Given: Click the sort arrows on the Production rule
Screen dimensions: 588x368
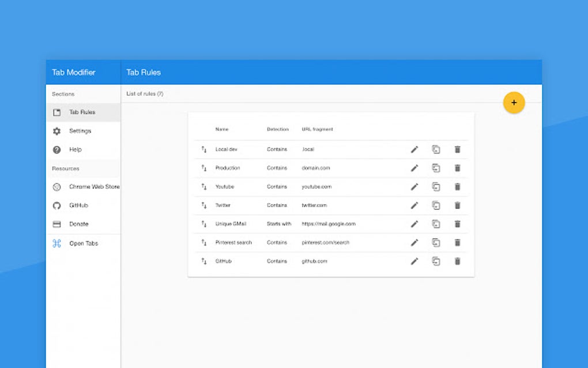Looking at the screenshot, I should (203, 168).
